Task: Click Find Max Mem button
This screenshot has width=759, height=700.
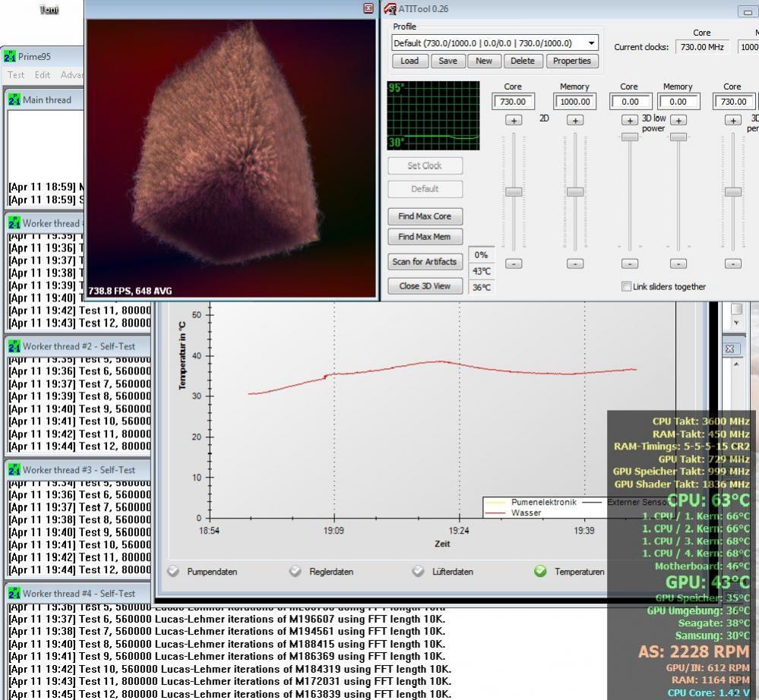Action: 425,237
